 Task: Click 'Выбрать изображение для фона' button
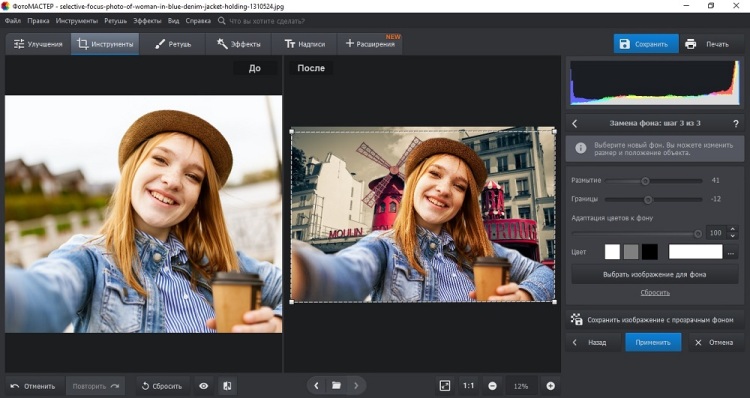655,275
